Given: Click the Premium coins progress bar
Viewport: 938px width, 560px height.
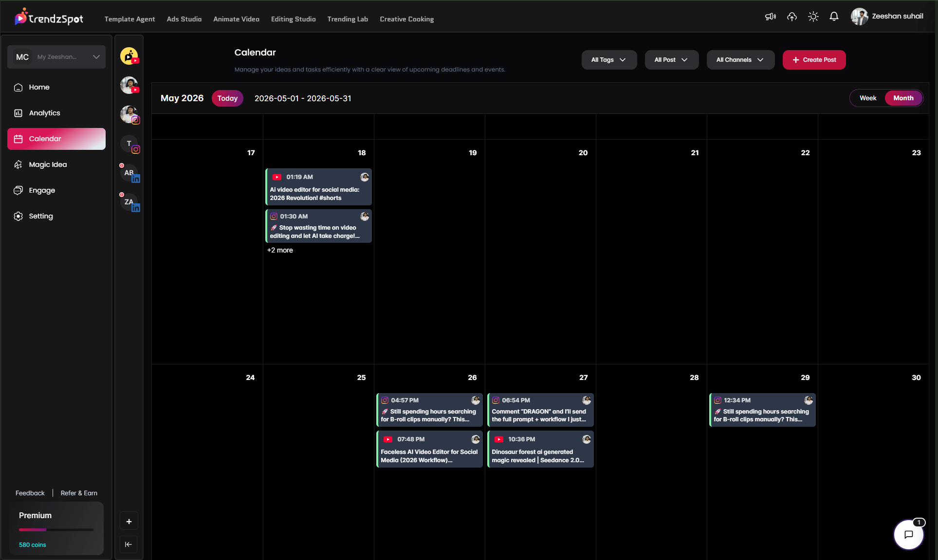Looking at the screenshot, I should point(56,529).
